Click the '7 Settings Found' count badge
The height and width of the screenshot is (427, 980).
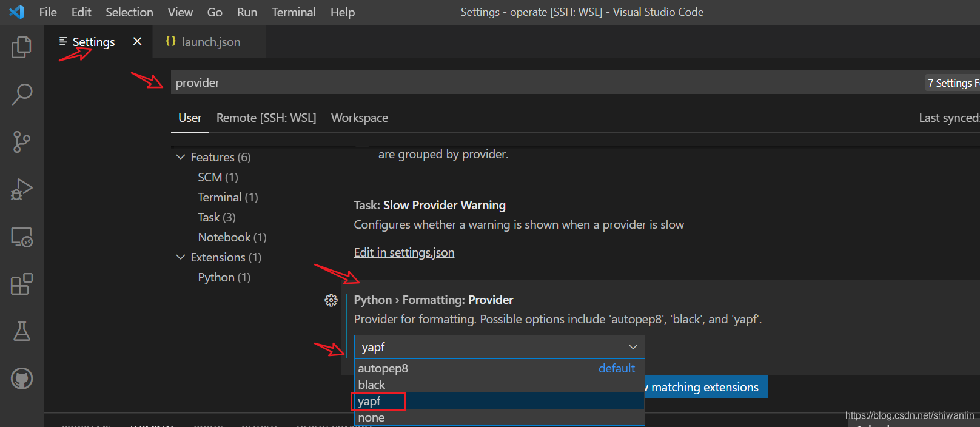click(953, 83)
